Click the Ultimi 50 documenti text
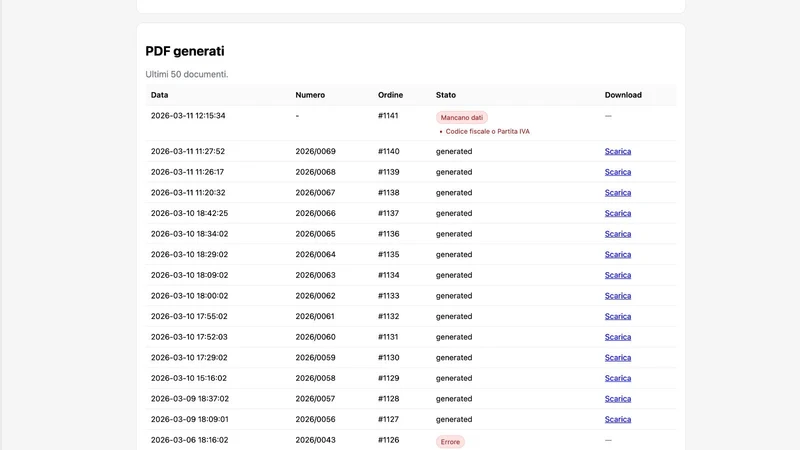The width and height of the screenshot is (800, 450). point(187,74)
